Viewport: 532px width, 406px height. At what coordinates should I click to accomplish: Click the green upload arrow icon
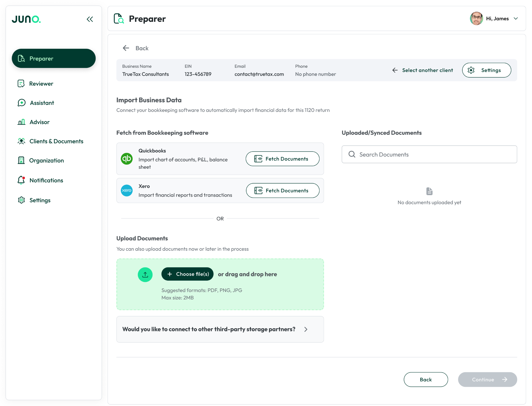(145, 275)
